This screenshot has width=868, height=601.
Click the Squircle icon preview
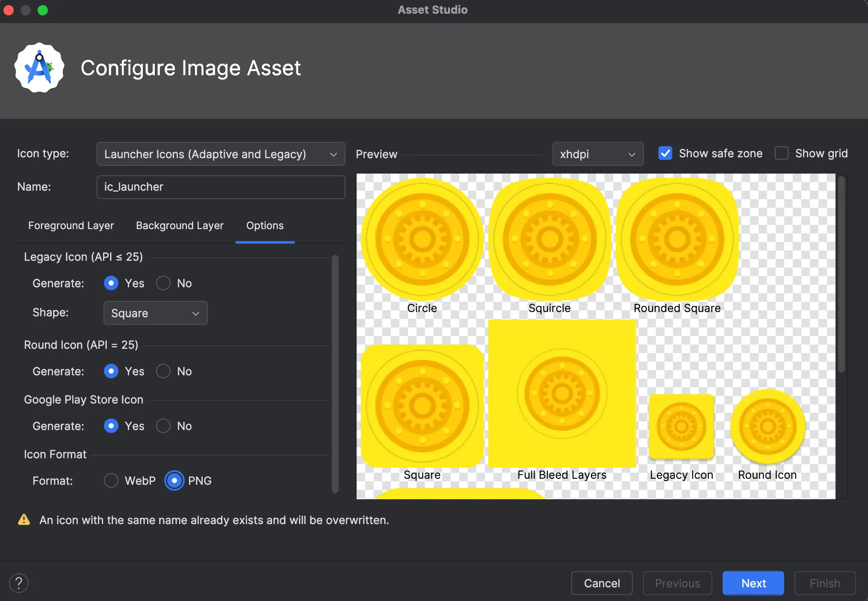tap(549, 239)
